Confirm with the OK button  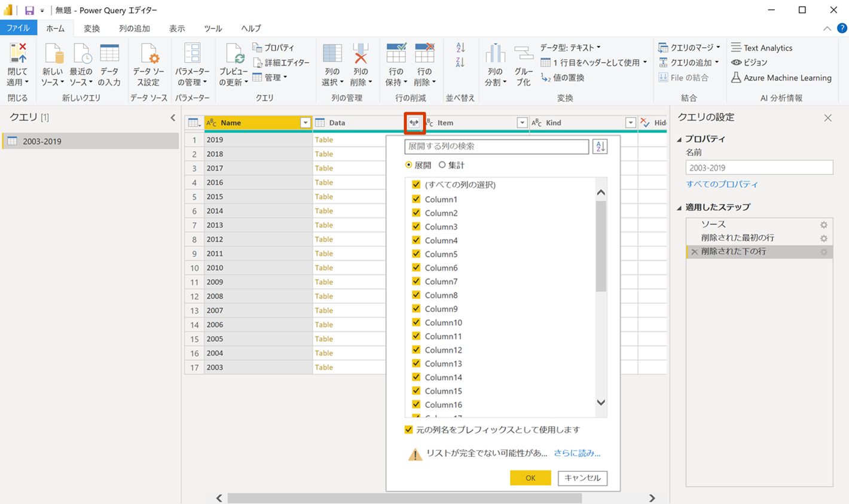[530, 478]
